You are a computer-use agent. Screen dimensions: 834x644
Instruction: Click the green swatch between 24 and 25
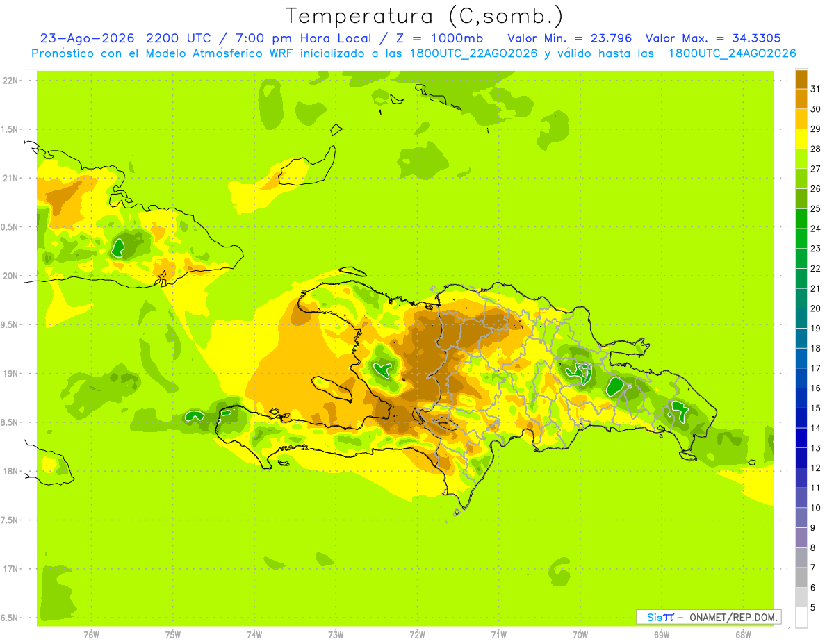coord(801,218)
